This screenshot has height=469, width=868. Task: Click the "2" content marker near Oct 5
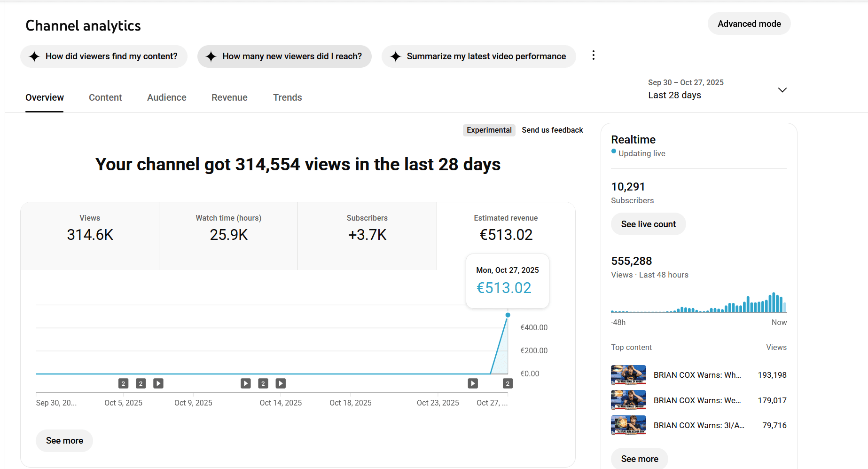pyautogui.click(x=123, y=383)
